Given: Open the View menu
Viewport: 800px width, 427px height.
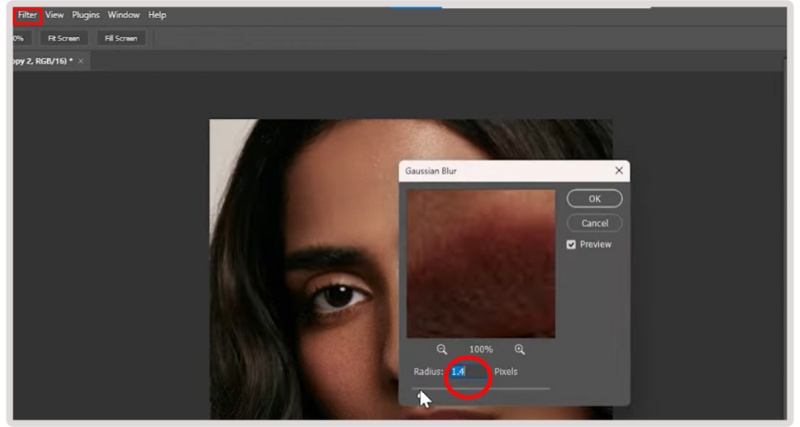Looking at the screenshot, I should (x=54, y=15).
